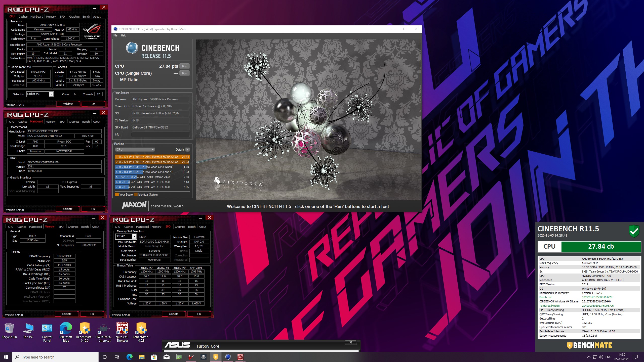Select ranking row 'AMD Opteron 2435'
This screenshot has height=362, width=644.
(152, 177)
